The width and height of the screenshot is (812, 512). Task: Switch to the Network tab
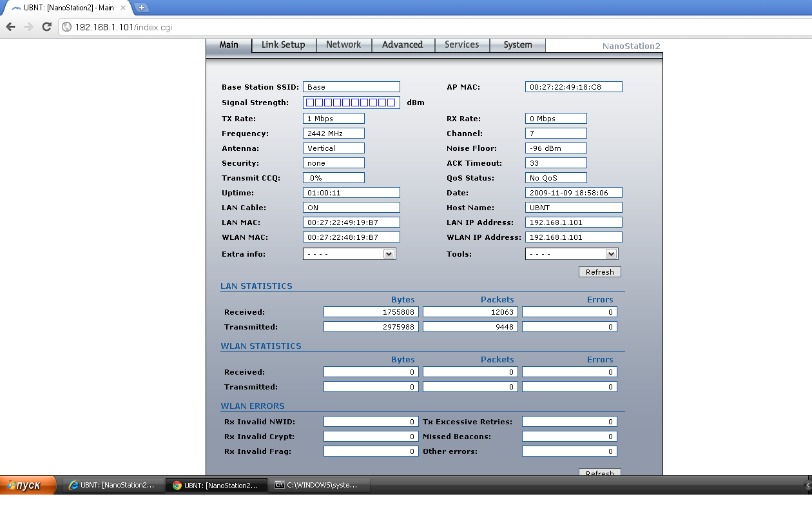click(343, 45)
